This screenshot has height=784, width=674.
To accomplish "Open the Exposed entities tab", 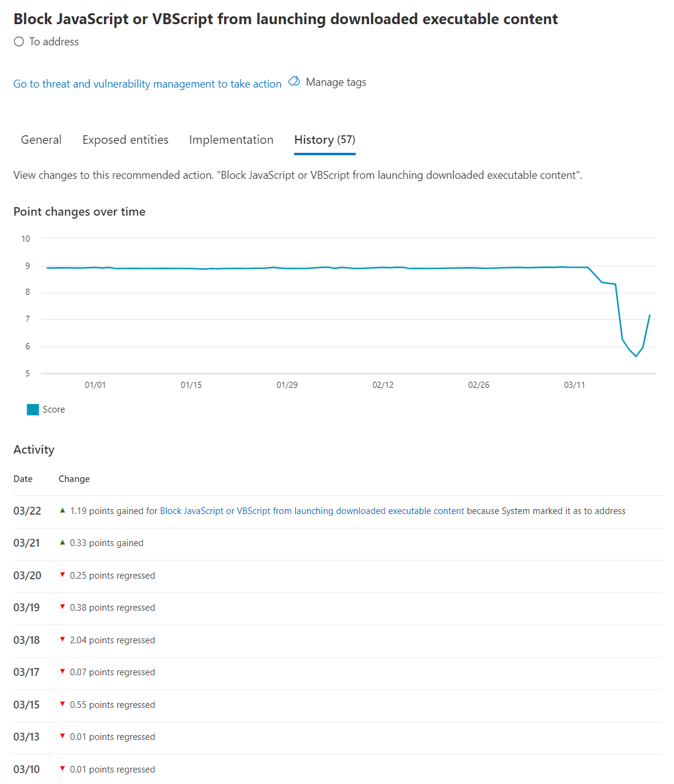I will (x=126, y=140).
